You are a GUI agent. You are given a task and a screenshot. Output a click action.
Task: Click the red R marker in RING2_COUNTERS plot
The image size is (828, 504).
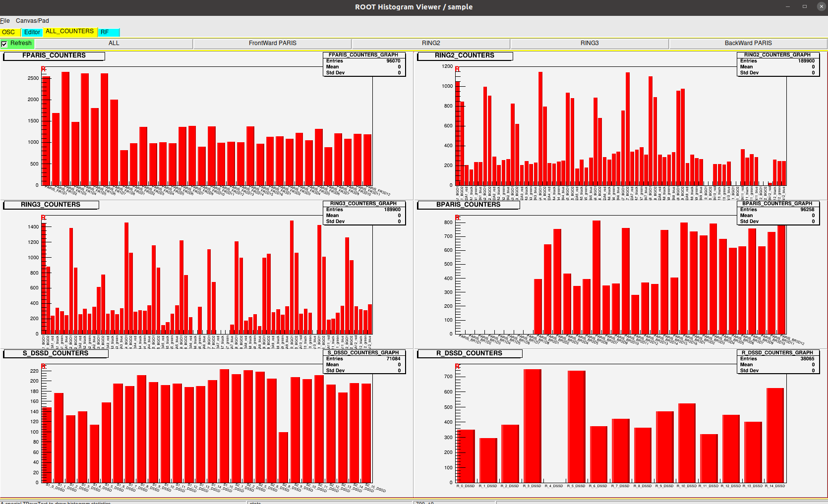coord(457,69)
